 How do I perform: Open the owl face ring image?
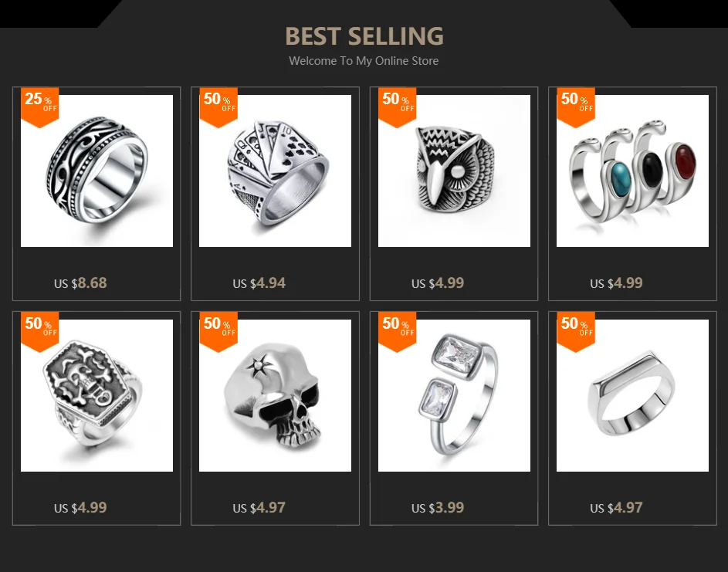454,171
